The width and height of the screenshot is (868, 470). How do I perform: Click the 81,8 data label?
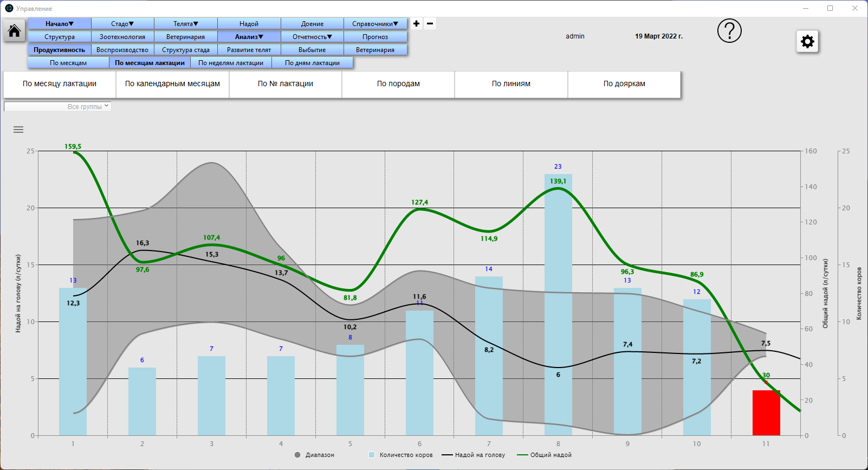[x=350, y=298]
